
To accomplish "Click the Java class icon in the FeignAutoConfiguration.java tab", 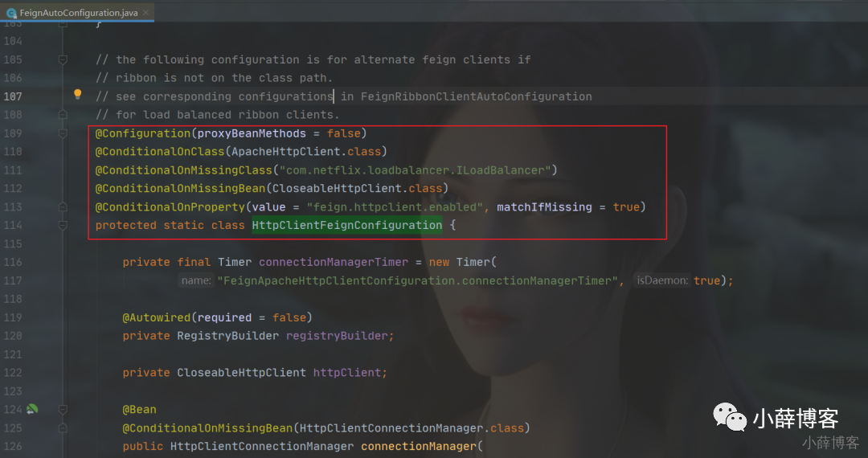I will pos(11,13).
